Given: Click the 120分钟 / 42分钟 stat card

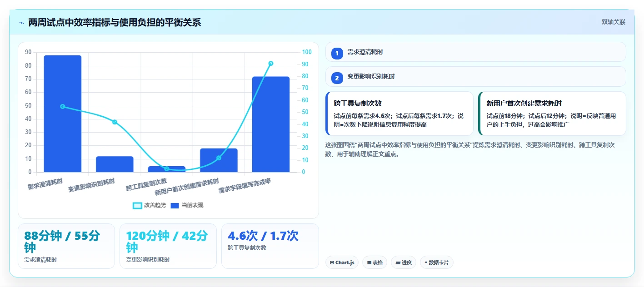Looking at the screenshot, I should click(168, 246).
